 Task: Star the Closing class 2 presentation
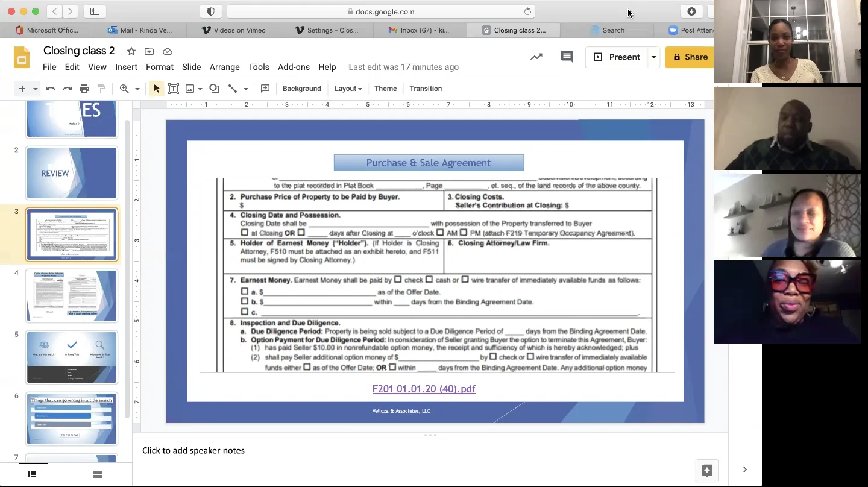(131, 51)
